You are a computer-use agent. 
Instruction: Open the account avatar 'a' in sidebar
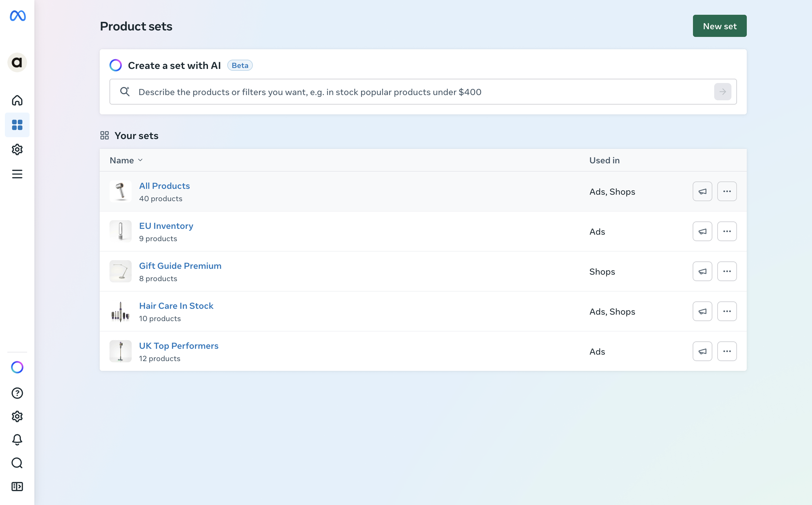click(17, 62)
